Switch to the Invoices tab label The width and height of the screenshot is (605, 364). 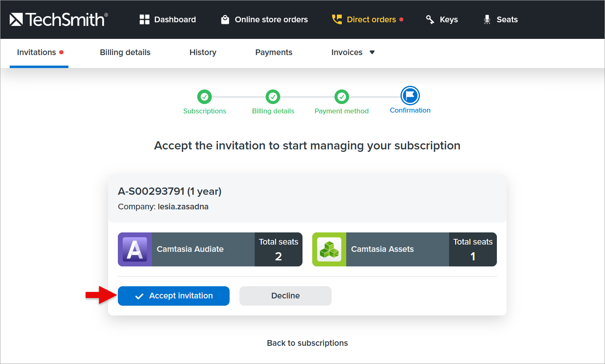click(x=347, y=52)
